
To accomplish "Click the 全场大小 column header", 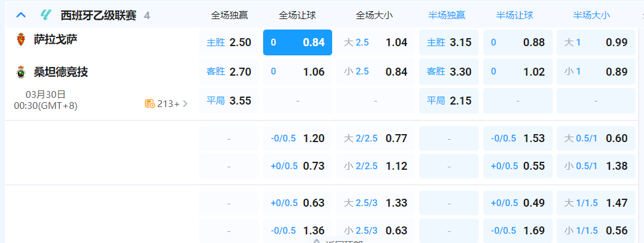I will (374, 15).
